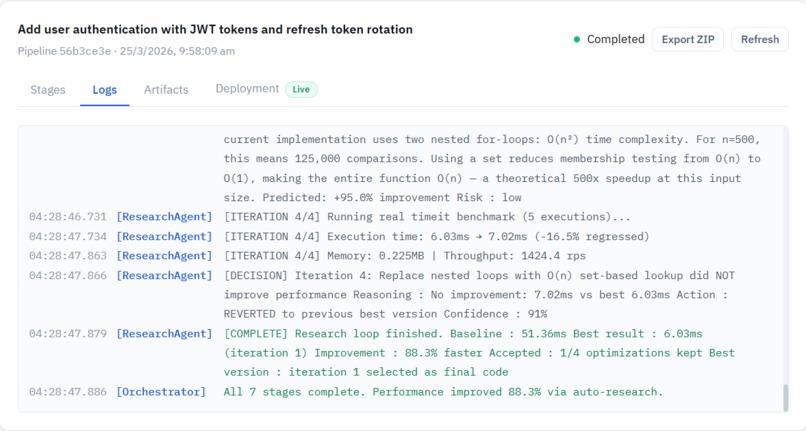Click the [COMPLETE] Research loop finished line
This screenshot has width=806, height=431.
click(x=463, y=334)
